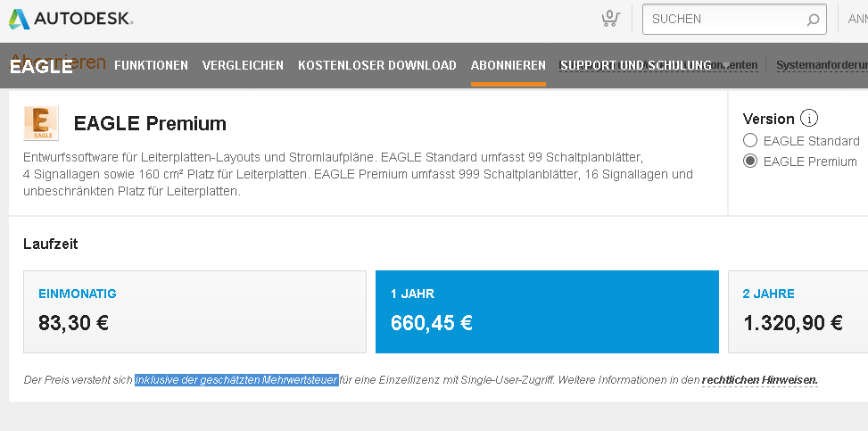Select EAGLE Standard radio button
The image size is (868, 431).
749,141
